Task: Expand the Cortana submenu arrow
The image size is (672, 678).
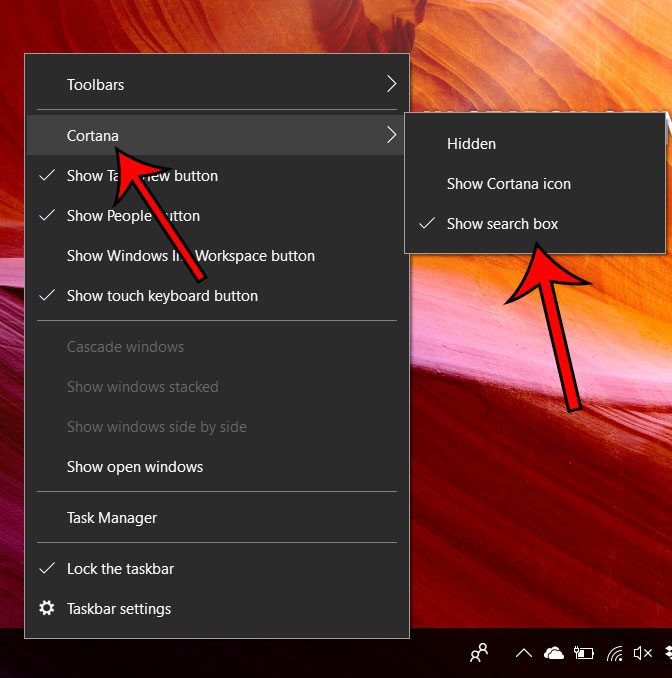Action: pyautogui.click(x=391, y=135)
